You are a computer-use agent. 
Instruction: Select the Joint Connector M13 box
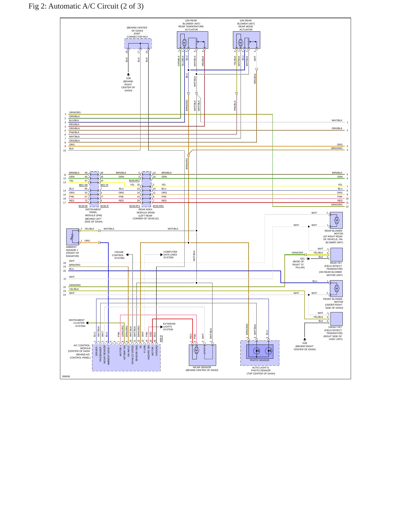point(138,44)
